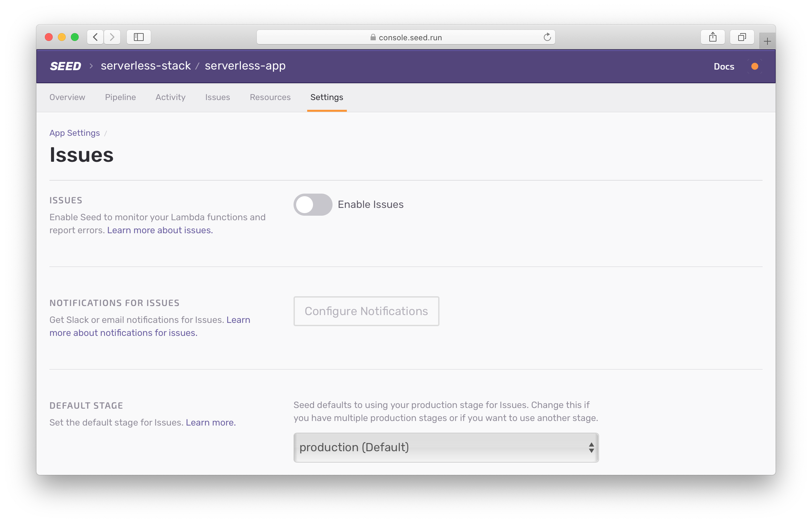This screenshot has width=812, height=523.
Task: Click the console.seed.run address bar
Action: (406, 37)
